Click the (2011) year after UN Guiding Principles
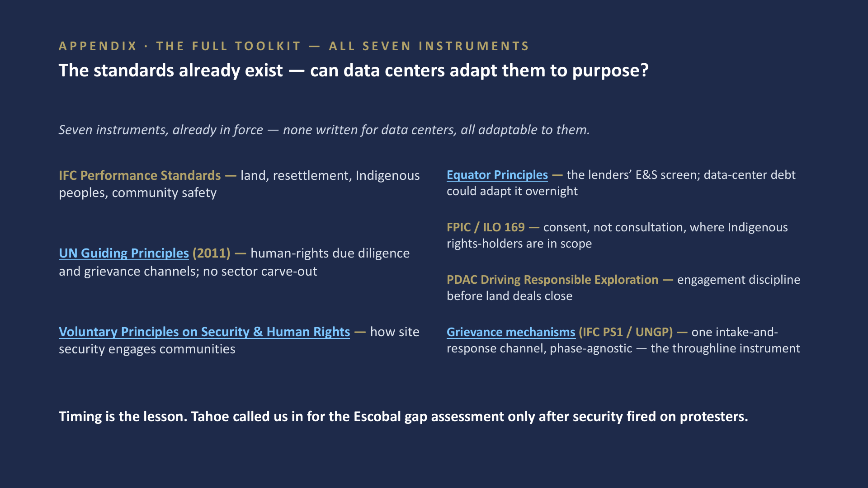The width and height of the screenshot is (868, 488). pyautogui.click(x=211, y=253)
